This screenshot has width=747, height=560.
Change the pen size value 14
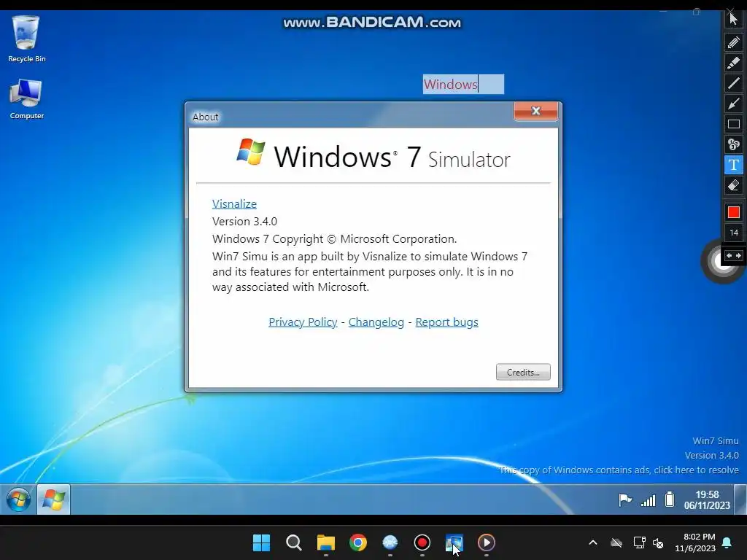tap(734, 233)
